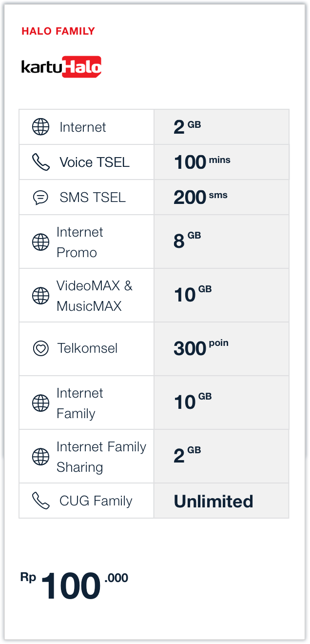
Task: Click the VideoMAX & MusicMAX label
Action: (x=94, y=296)
